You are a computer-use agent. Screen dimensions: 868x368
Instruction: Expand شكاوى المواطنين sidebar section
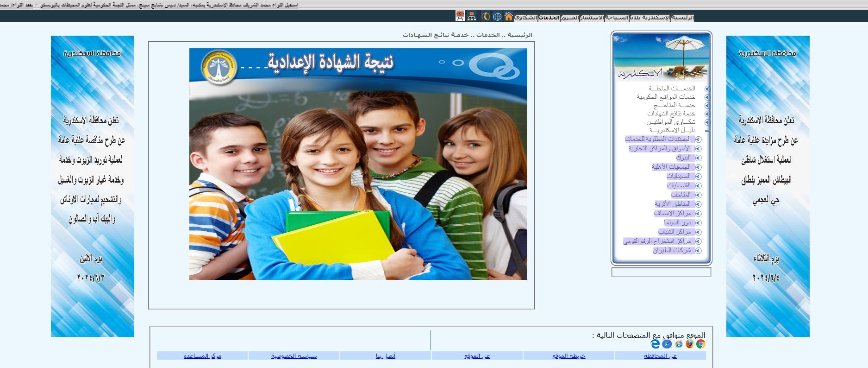point(707,122)
